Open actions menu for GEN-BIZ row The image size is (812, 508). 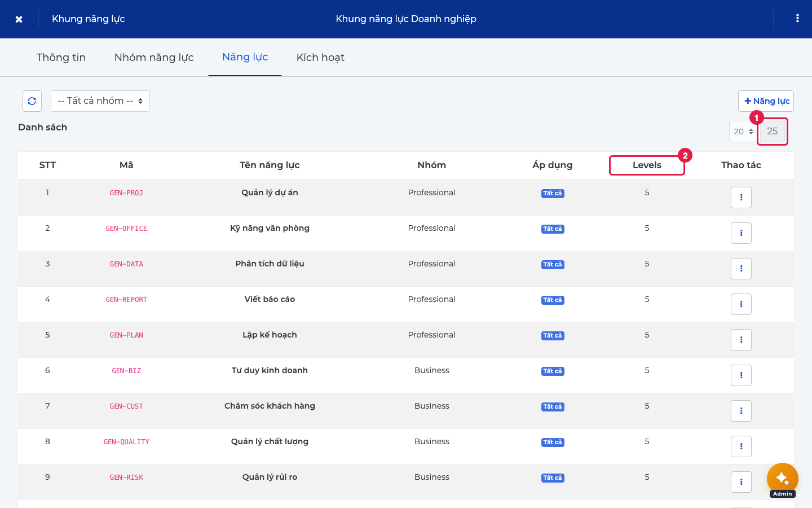tap(741, 375)
